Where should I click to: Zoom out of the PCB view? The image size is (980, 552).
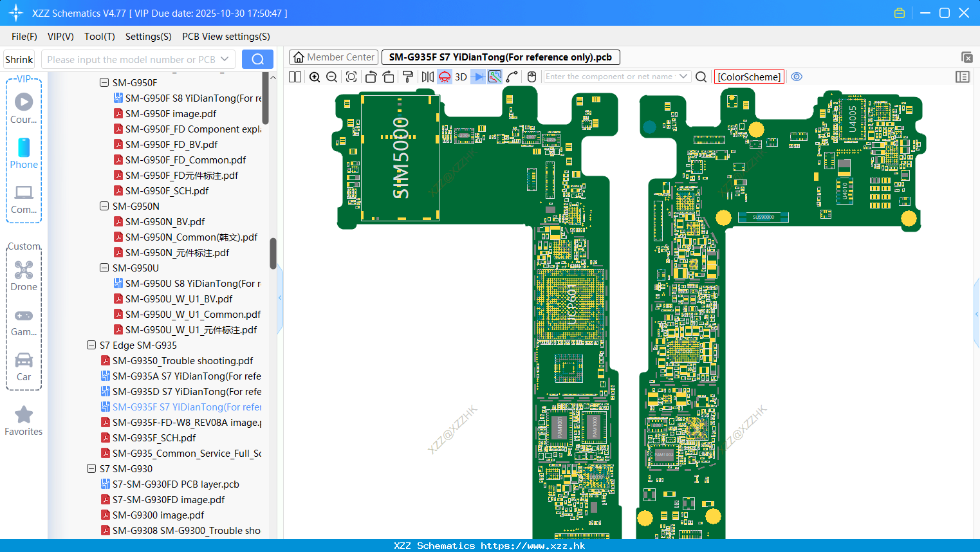332,77
